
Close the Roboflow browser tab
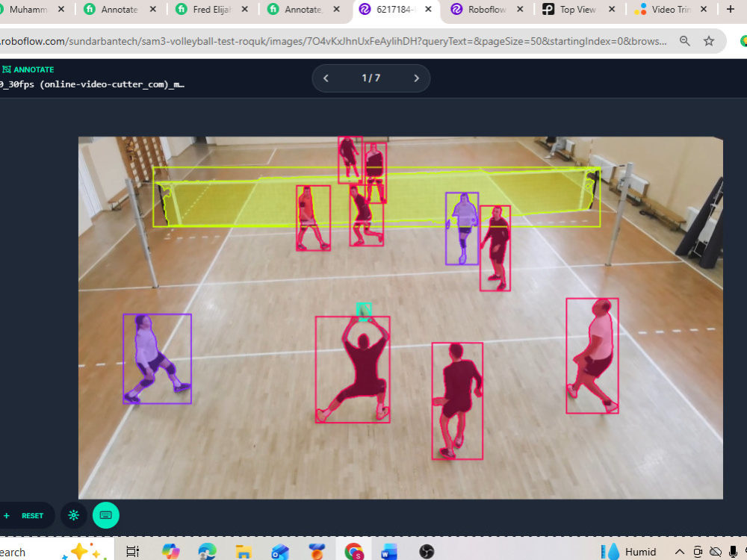click(520, 9)
